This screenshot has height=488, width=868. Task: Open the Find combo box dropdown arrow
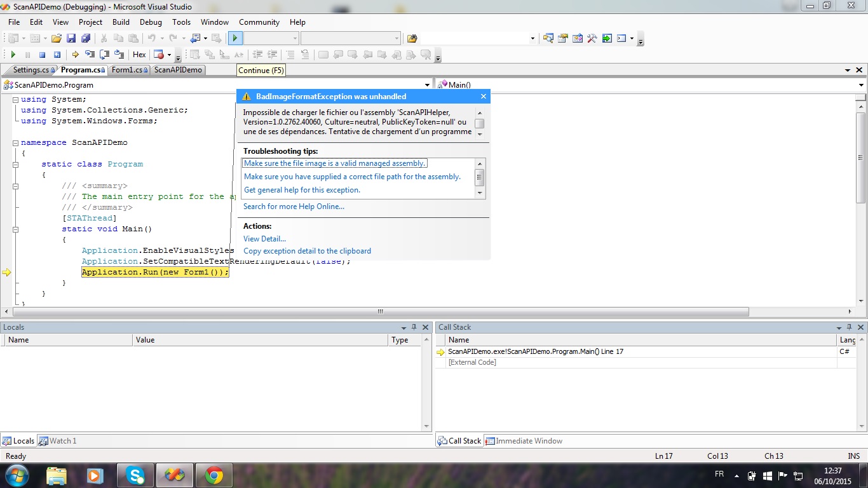tap(532, 39)
